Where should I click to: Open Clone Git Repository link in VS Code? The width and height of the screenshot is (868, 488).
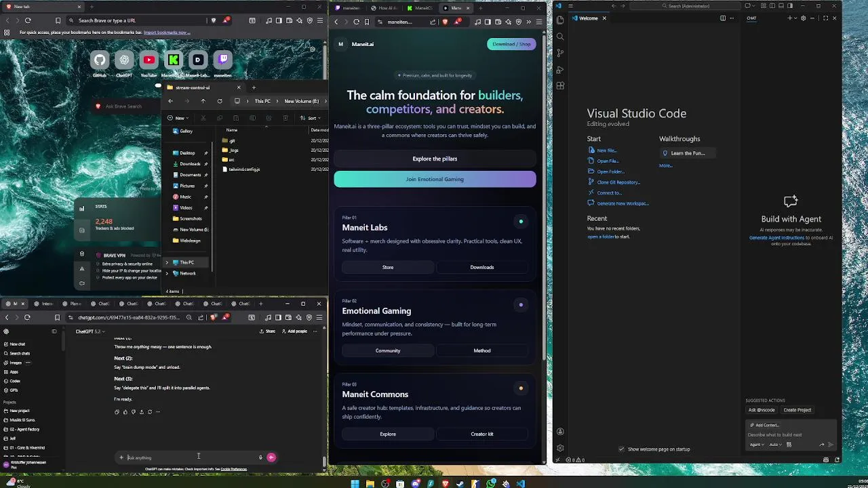pyautogui.click(x=618, y=182)
